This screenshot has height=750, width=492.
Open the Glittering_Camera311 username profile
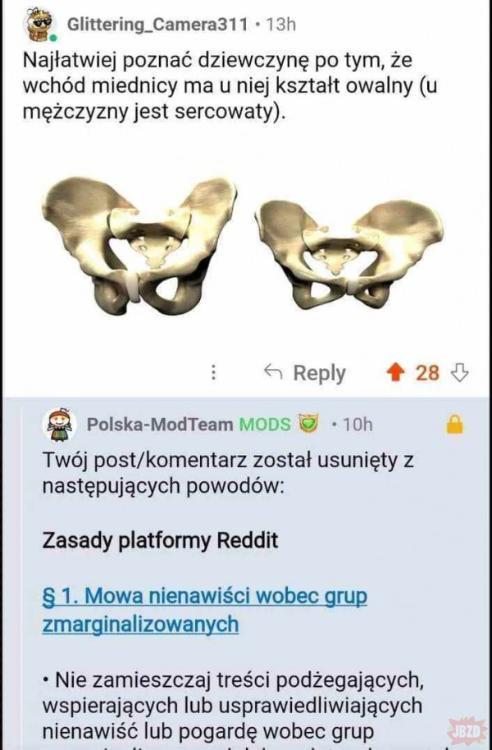[158, 24]
